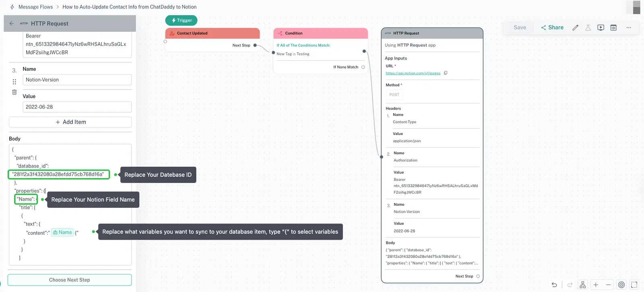
Task: Undo the last canvas action
Action: (554, 285)
